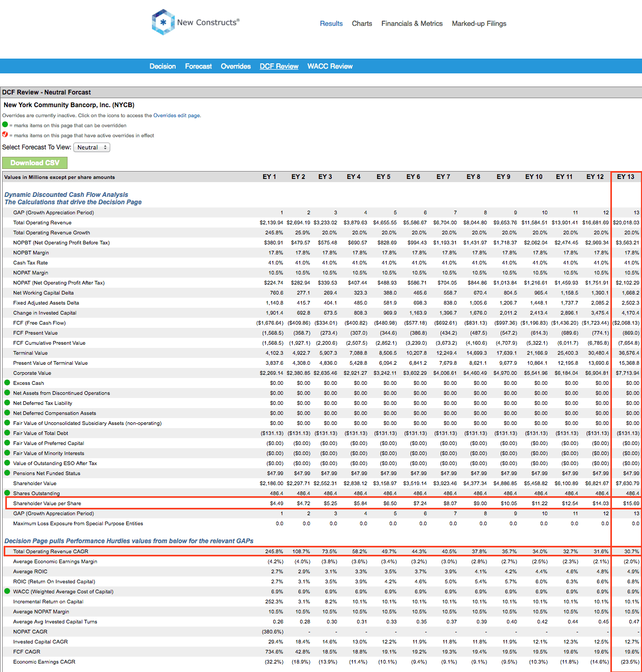This screenshot has width=642, height=672.
Task: Open the WACC Review tab
Action: [330, 66]
